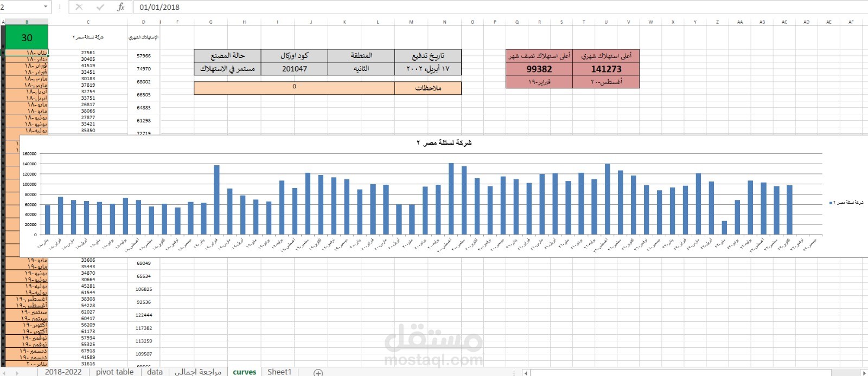Select the green cell showing 30
This screenshot has width=868, height=376.
pos(27,37)
